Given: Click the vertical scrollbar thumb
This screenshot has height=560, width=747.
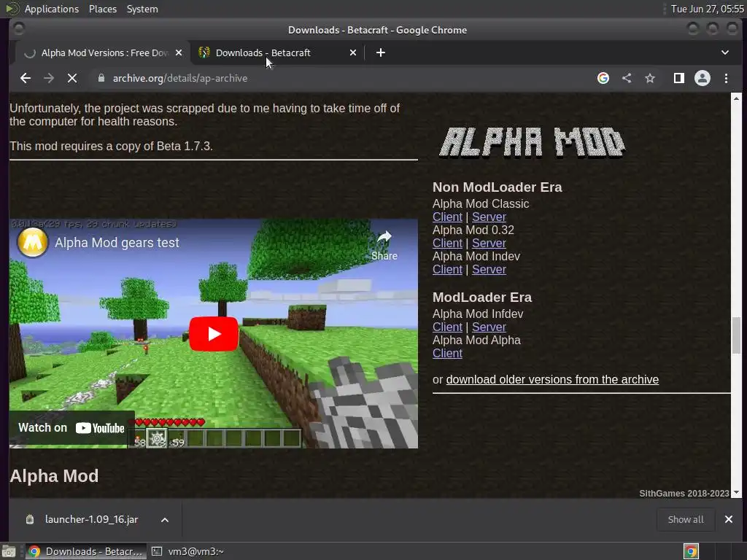Looking at the screenshot, I should 736,335.
